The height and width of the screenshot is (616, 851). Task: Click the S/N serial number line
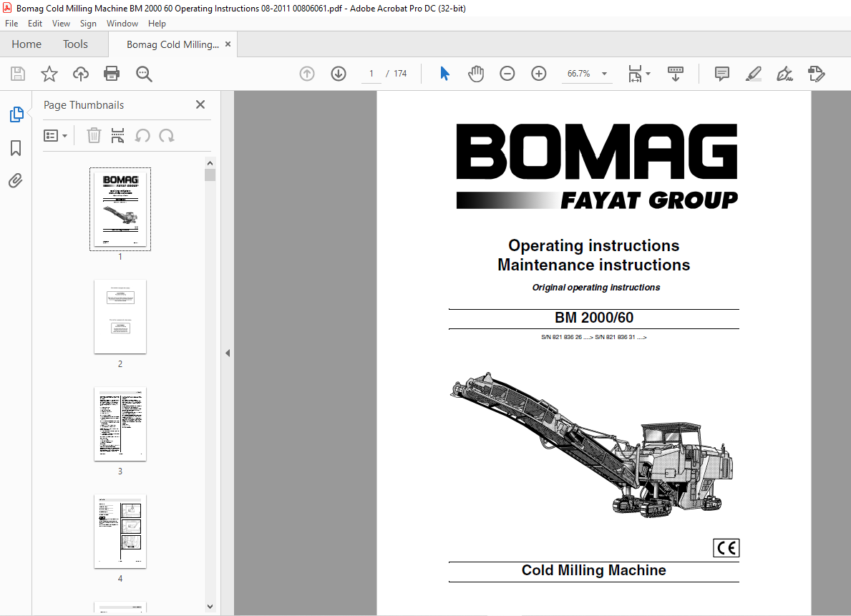(594, 337)
